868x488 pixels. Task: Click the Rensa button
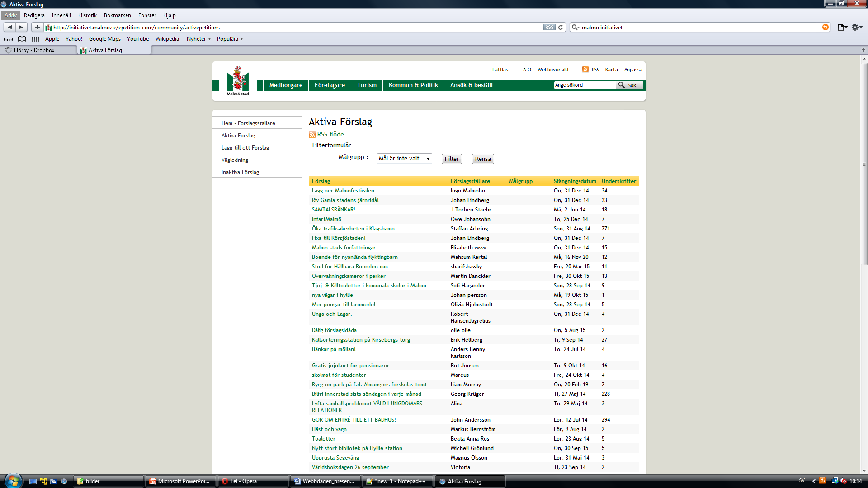click(x=483, y=159)
